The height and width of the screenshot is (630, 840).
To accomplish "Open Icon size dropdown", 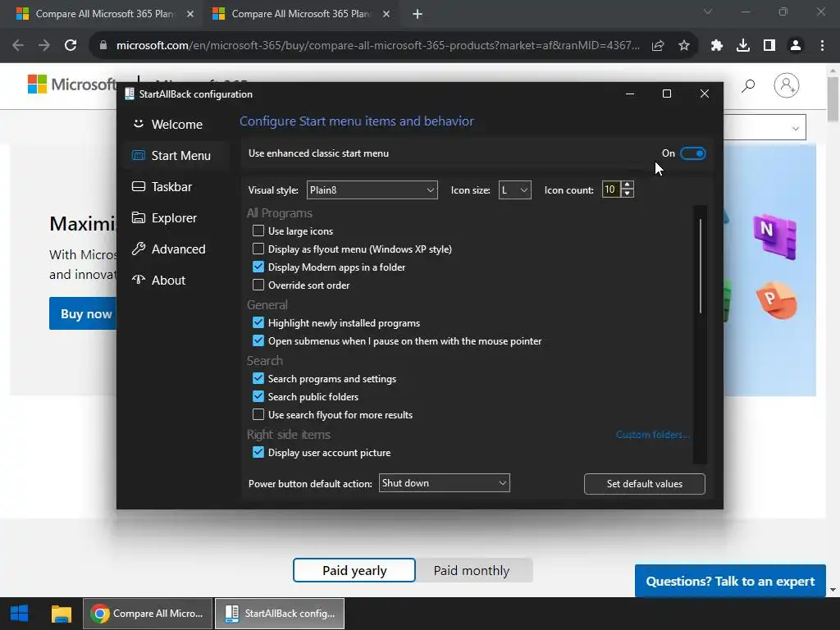I will pos(515,190).
